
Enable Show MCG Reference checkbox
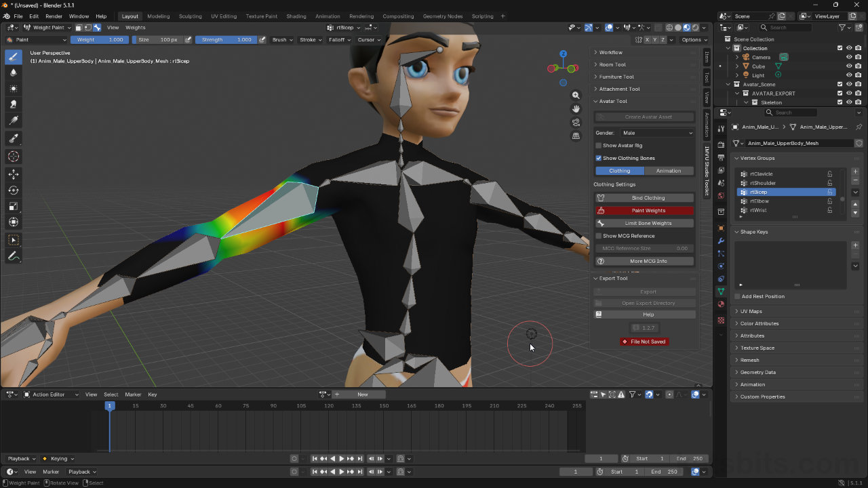pyautogui.click(x=598, y=236)
